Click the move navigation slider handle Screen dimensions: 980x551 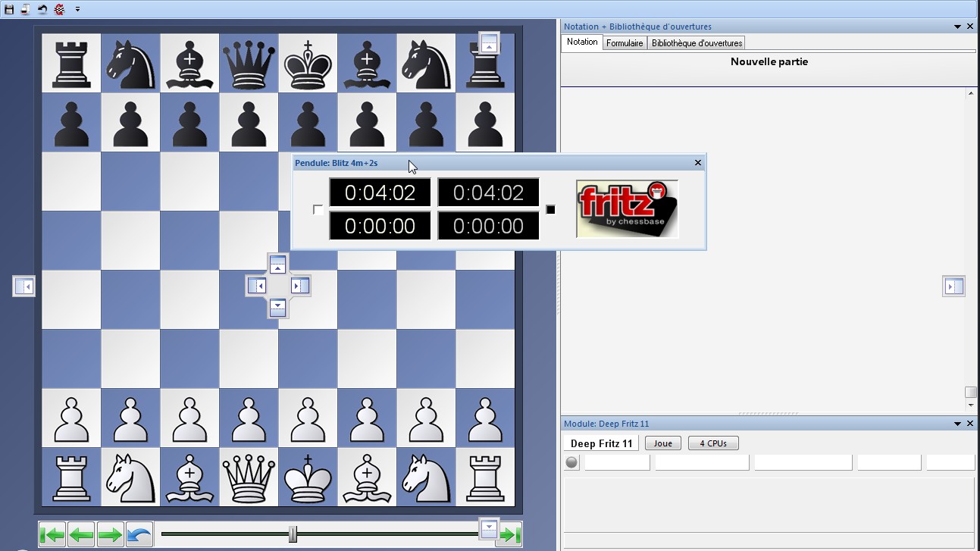click(293, 534)
